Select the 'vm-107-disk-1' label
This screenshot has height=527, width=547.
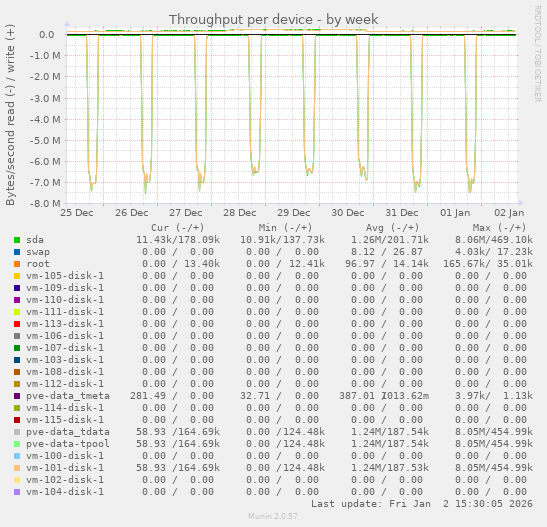point(65,348)
